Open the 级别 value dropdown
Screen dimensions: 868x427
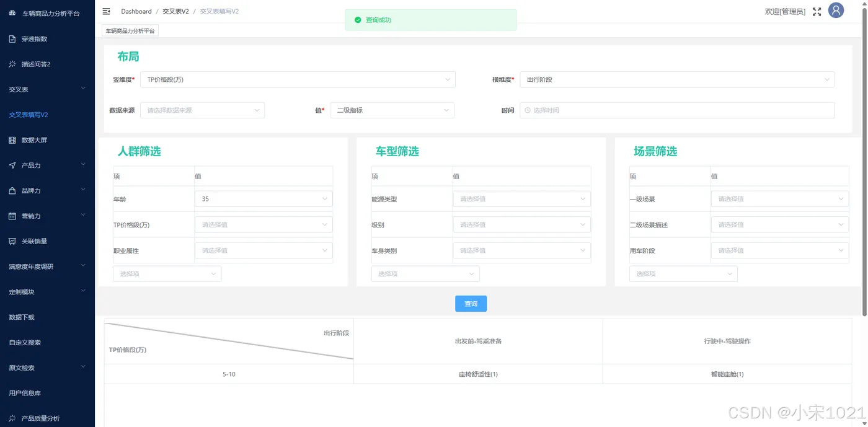point(521,224)
